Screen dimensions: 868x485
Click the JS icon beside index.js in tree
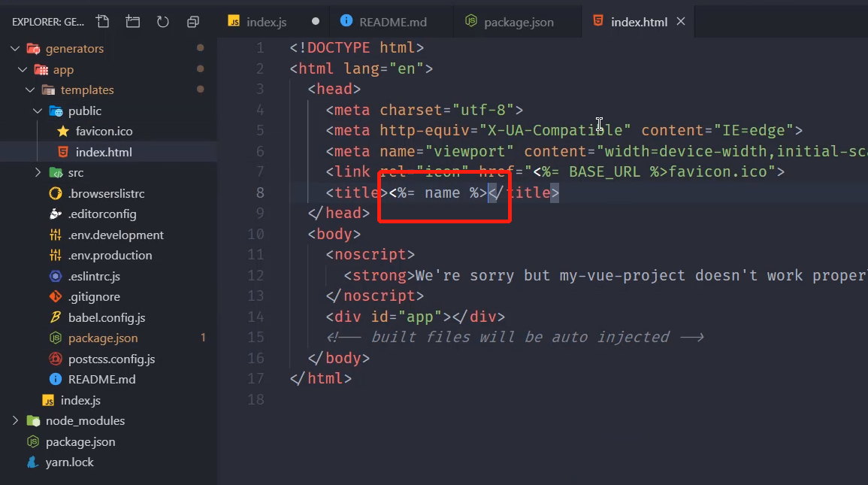[48, 400]
